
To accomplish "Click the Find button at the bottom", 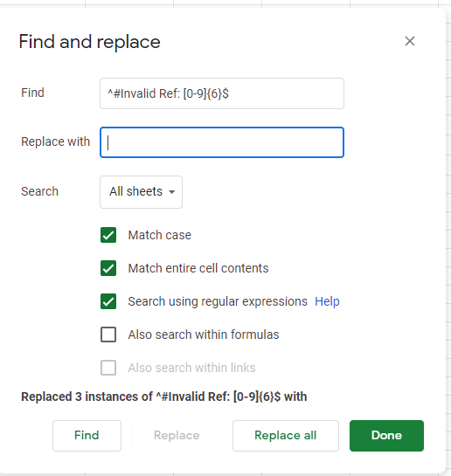I will click(87, 436).
